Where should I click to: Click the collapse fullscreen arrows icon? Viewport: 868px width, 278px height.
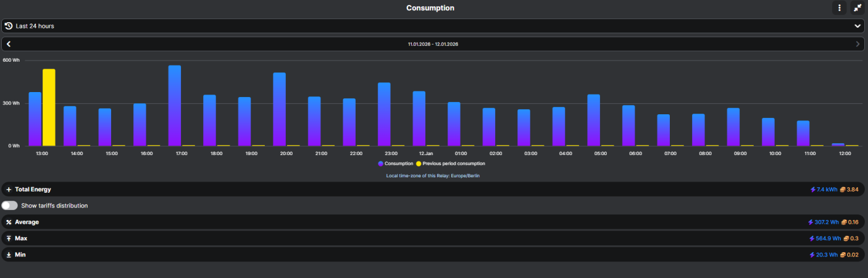[858, 7]
